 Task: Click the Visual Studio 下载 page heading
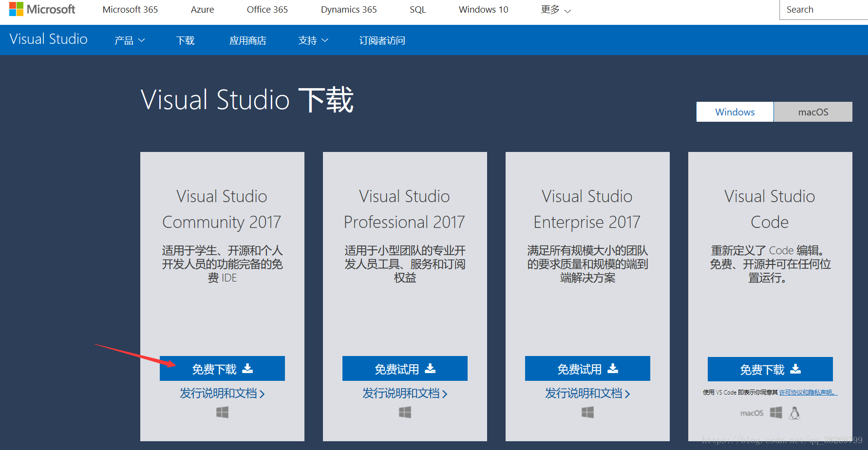coord(247,100)
